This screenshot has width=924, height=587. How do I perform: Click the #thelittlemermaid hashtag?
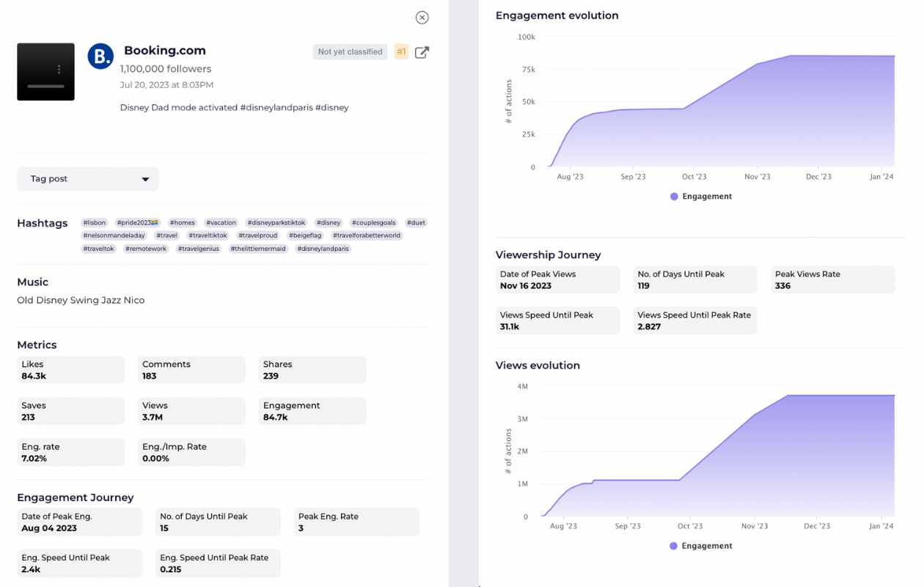pyautogui.click(x=258, y=249)
